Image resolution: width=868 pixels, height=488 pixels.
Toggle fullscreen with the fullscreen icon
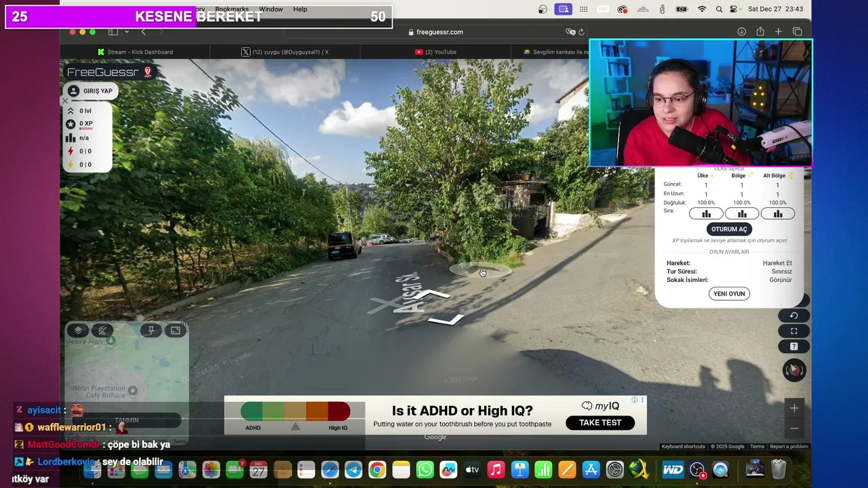[x=794, y=331]
